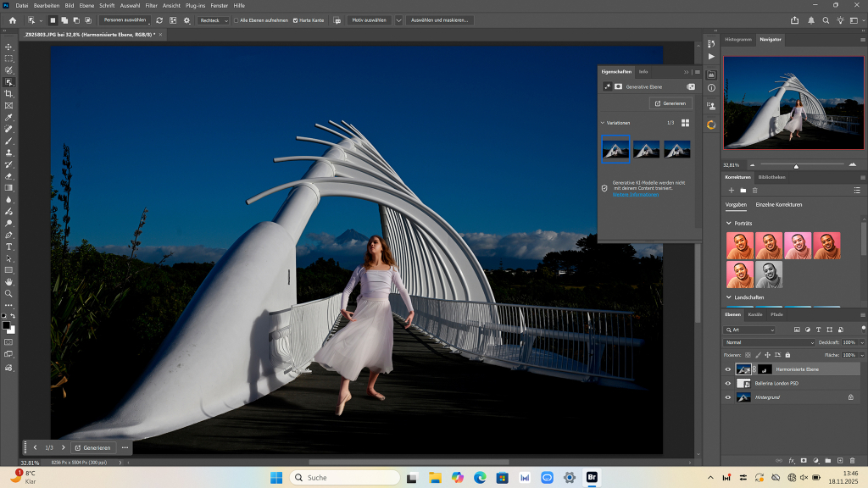Select the second variation thumbnail
Image resolution: width=868 pixels, height=488 pixels.
pos(645,149)
